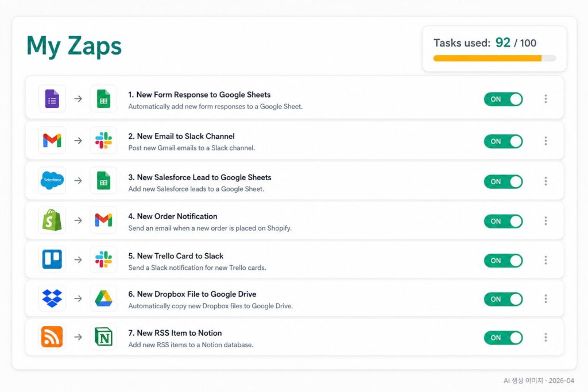Screen dimensions: 588x392
Task: Click the Trello icon in Zap 5
Action: tap(52, 259)
